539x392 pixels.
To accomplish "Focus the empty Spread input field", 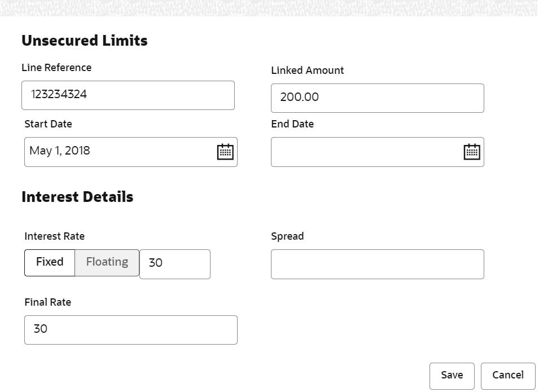I will tap(377, 264).
